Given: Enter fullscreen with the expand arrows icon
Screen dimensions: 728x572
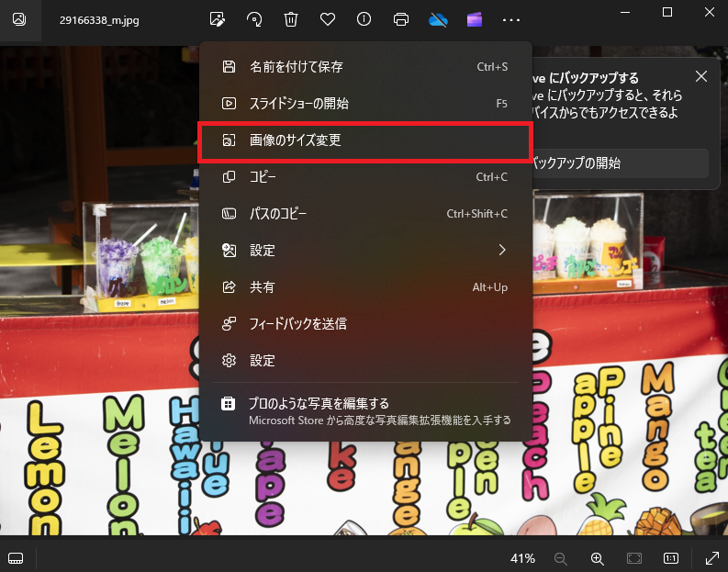Looking at the screenshot, I should [711, 558].
